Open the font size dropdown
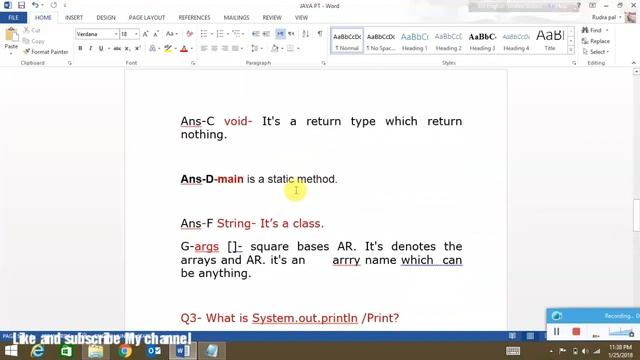Screen dimensions: 640x360 click(x=136, y=34)
